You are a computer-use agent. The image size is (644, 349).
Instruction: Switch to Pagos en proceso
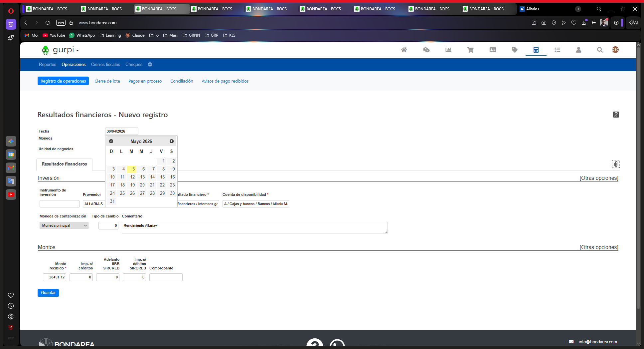pos(145,81)
